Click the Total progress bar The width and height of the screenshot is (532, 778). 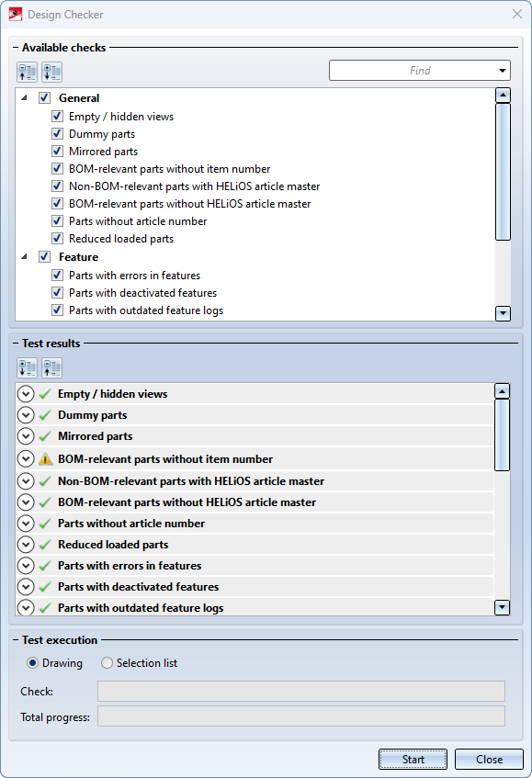(301, 716)
